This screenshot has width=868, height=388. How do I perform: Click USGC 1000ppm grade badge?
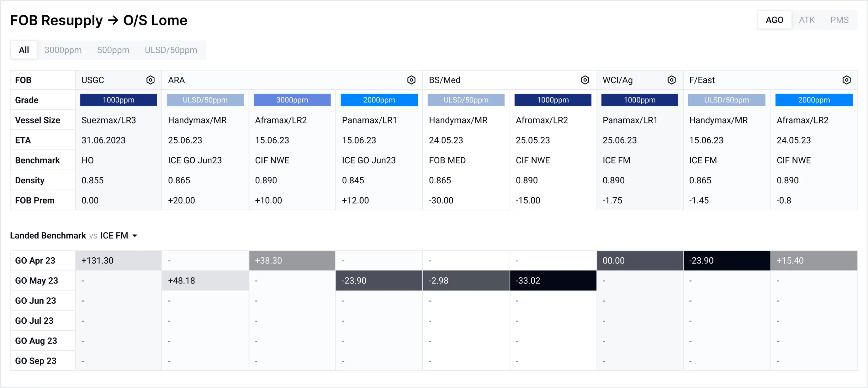click(x=118, y=100)
